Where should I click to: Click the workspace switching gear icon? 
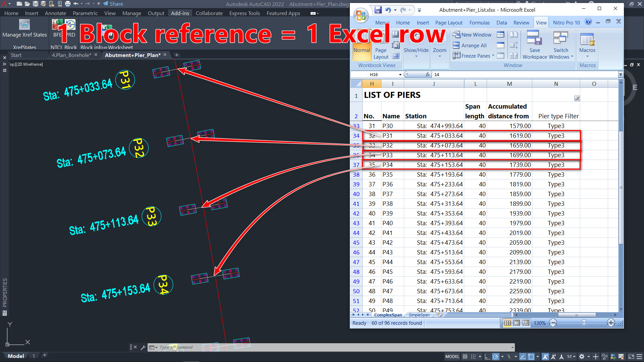[x=582, y=357]
